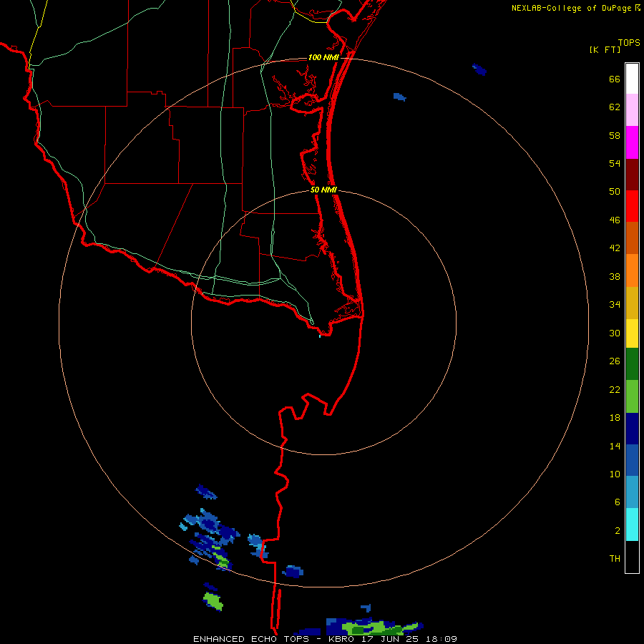Click the legend value '30'
Screen dimensions: 644x644
coord(615,333)
